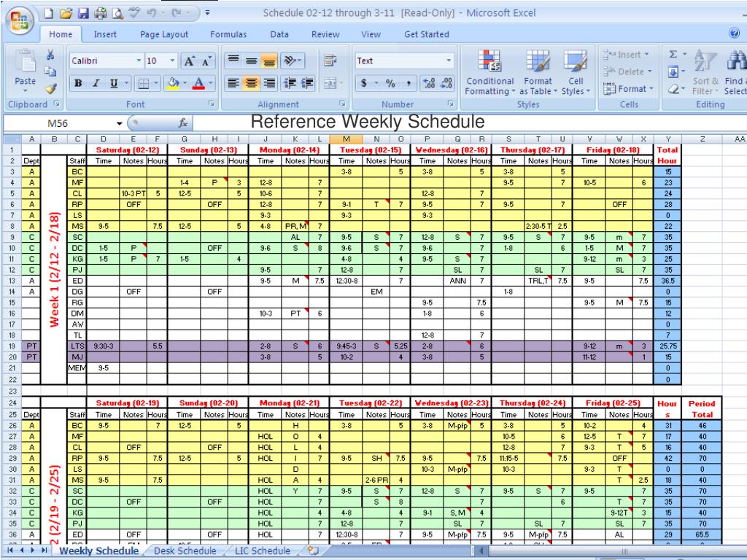Open the Name Box dropdown arrow
Screen dimensions: 747x560
[119, 124]
